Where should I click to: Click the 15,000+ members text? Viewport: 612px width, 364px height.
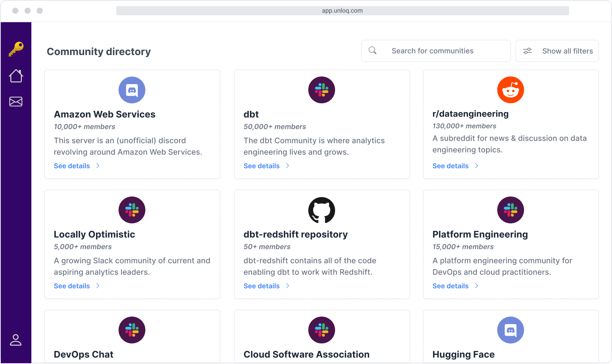tap(463, 247)
